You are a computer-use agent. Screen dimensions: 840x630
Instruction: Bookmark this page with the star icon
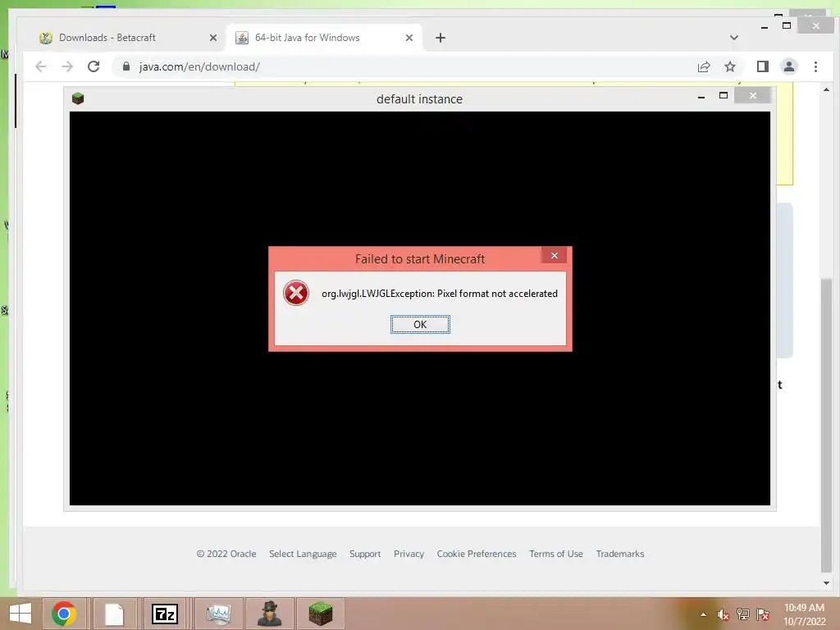729,66
